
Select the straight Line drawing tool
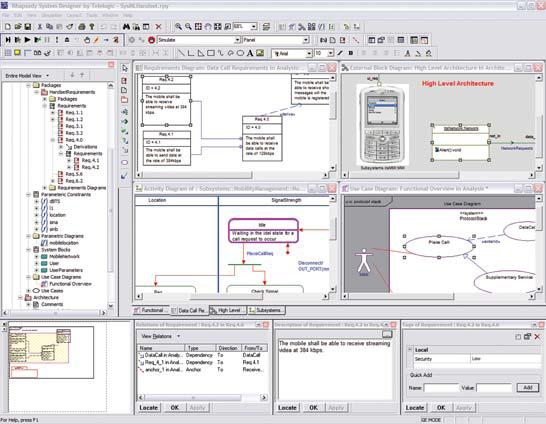click(181, 53)
